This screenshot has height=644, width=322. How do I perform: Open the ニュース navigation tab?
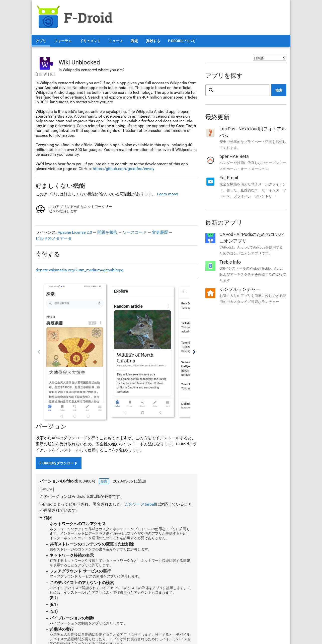(116, 41)
